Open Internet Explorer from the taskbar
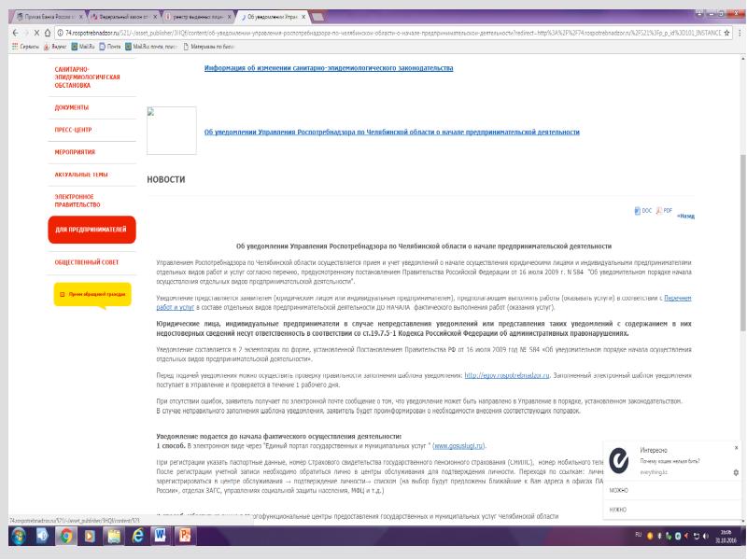The height and width of the screenshot is (560, 747). [x=137, y=536]
